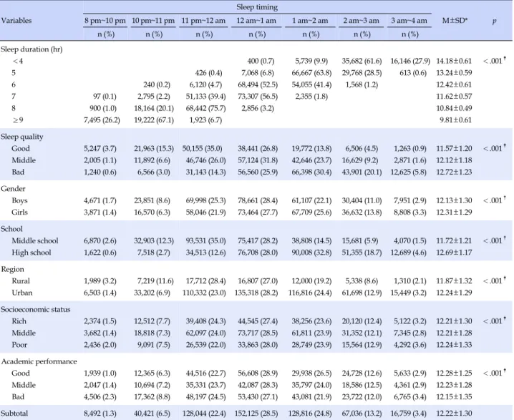Click the cell '68,442 (75.7)'

pos(205,108)
